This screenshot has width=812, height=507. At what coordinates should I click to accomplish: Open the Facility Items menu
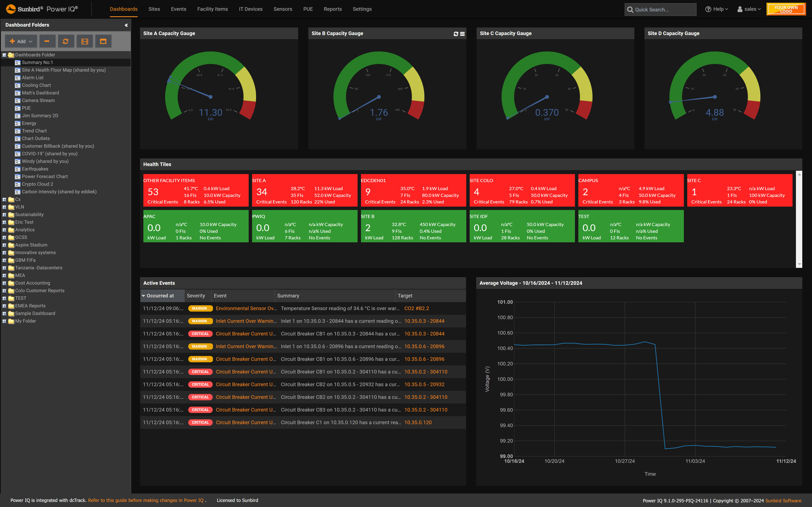click(x=212, y=9)
